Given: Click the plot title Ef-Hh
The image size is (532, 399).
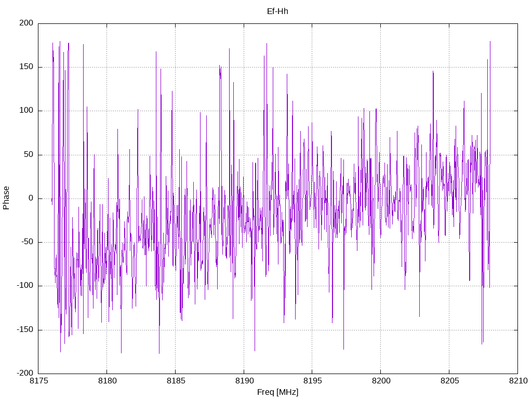Looking at the screenshot, I should click(277, 11).
